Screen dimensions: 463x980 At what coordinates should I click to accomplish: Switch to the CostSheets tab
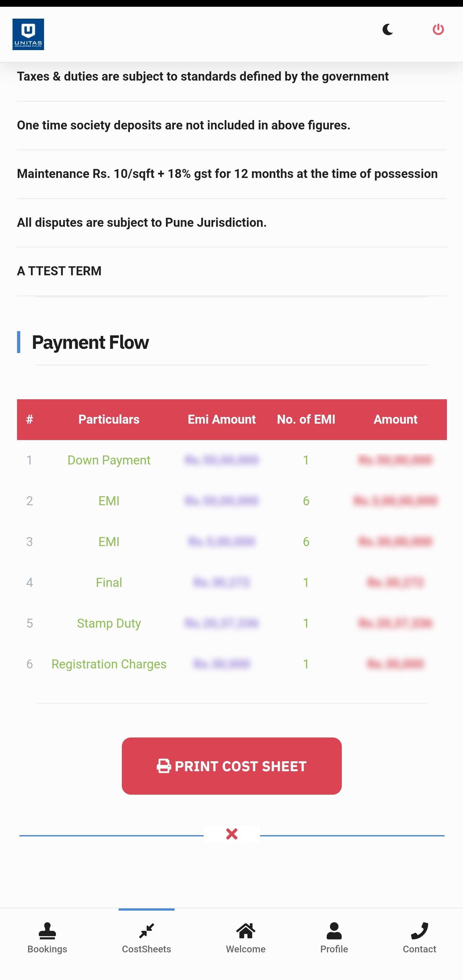[x=147, y=938]
